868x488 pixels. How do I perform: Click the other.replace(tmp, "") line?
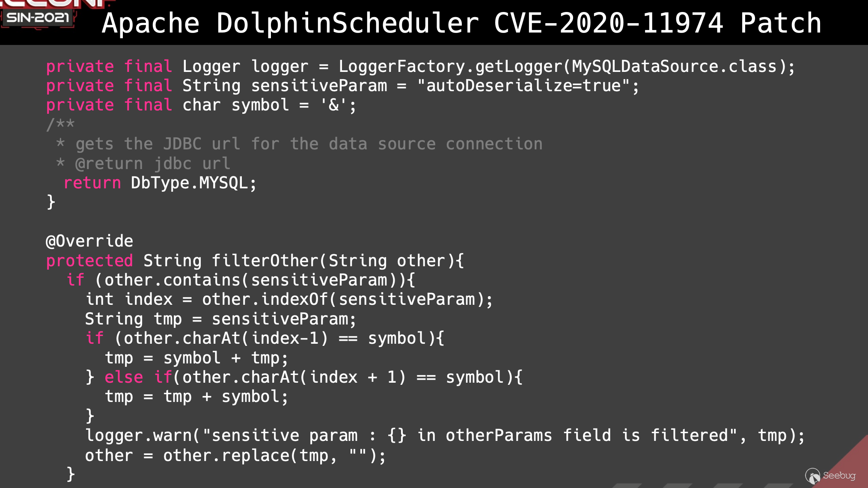coord(235,455)
